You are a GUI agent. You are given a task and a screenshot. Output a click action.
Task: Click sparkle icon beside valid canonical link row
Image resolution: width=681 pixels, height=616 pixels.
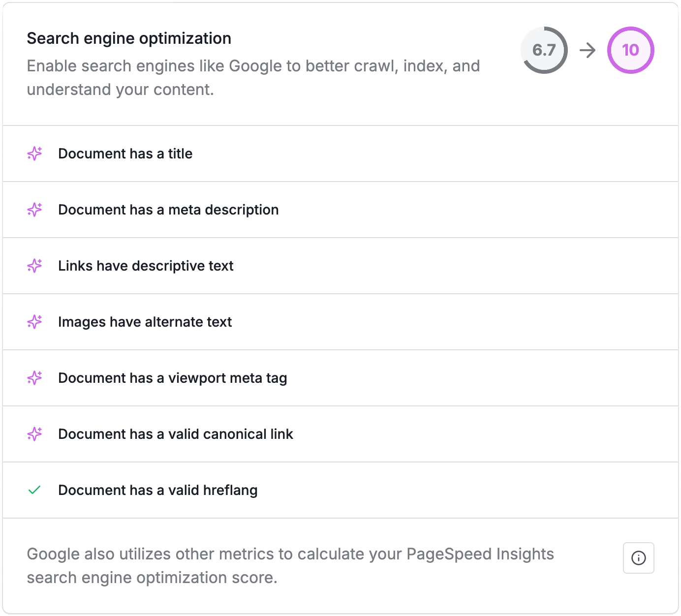pyautogui.click(x=34, y=434)
